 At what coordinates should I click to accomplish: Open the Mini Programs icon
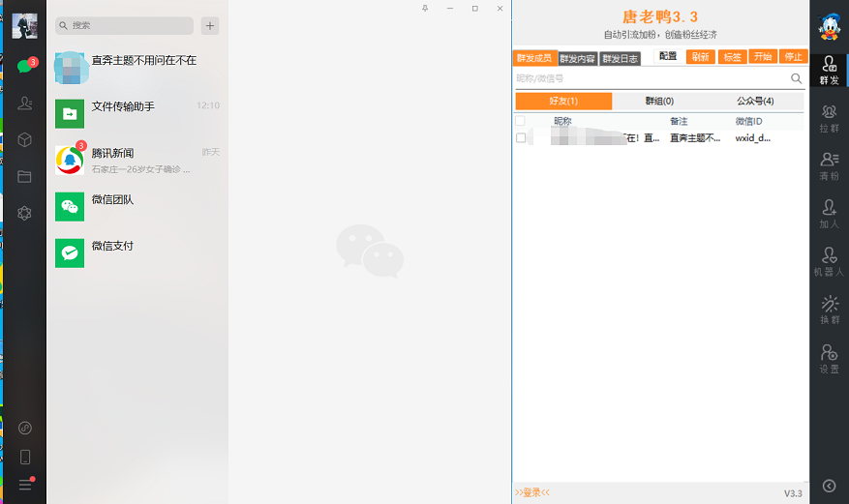click(25, 428)
